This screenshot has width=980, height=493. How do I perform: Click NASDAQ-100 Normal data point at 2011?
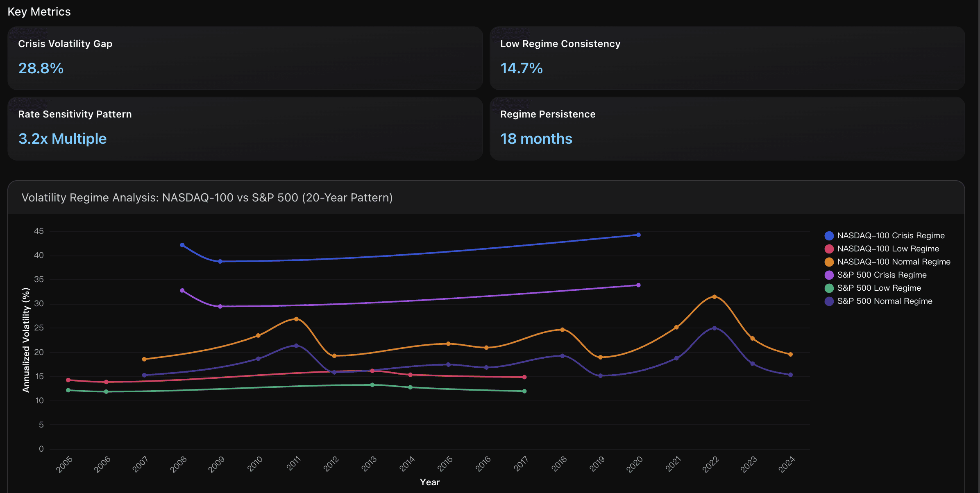[296, 319]
